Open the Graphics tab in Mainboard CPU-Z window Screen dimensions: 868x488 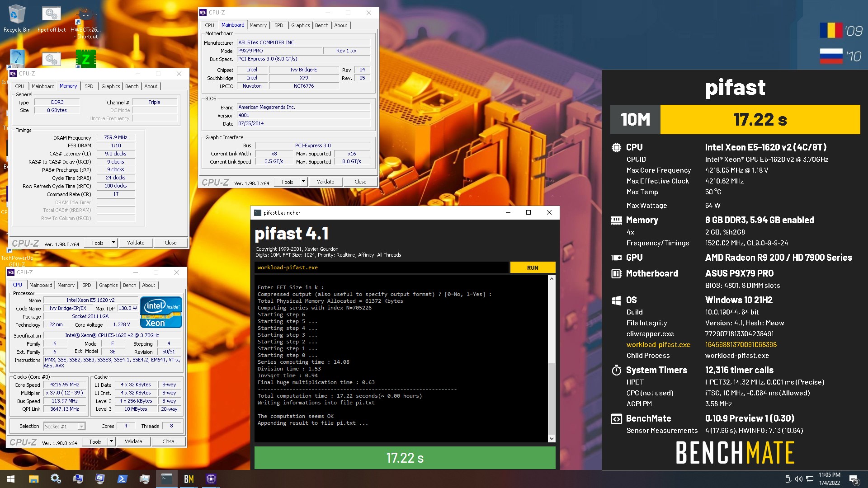(x=300, y=25)
